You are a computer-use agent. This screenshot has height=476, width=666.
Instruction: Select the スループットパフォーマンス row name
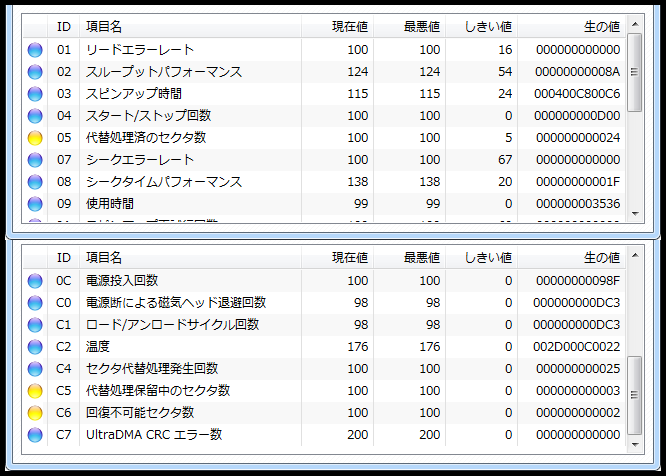[x=164, y=72]
